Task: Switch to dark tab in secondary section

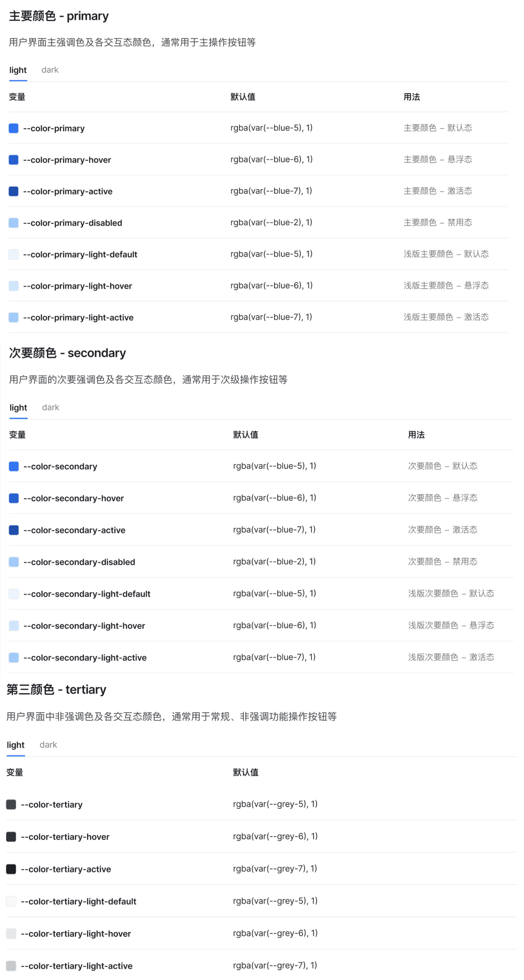Action: coord(50,408)
